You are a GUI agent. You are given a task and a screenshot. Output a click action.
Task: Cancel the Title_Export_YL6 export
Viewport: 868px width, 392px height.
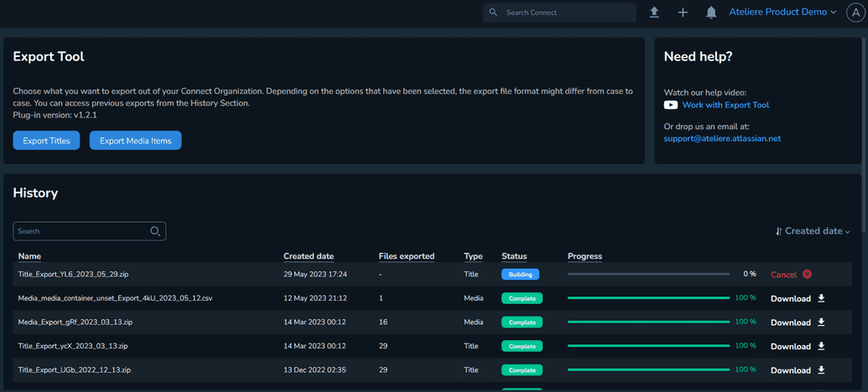[791, 275]
